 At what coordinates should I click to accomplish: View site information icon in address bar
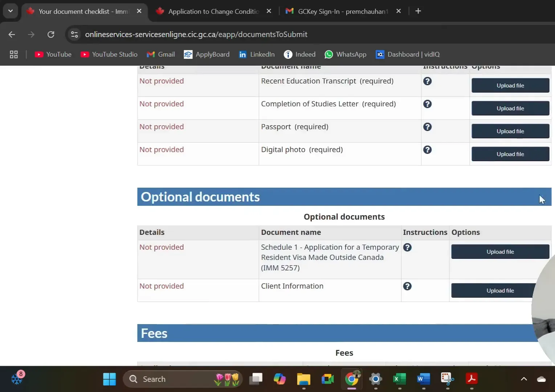tap(74, 34)
